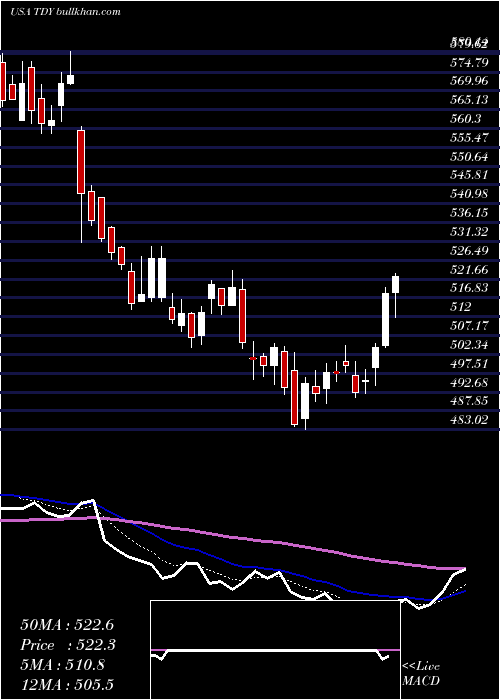The image size is (500, 700).
Task: Click the large red gap-down candle near 555
Action: click(81, 184)
